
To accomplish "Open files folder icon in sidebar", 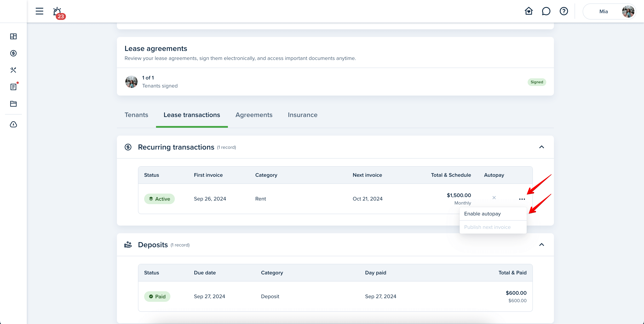I will (x=13, y=104).
